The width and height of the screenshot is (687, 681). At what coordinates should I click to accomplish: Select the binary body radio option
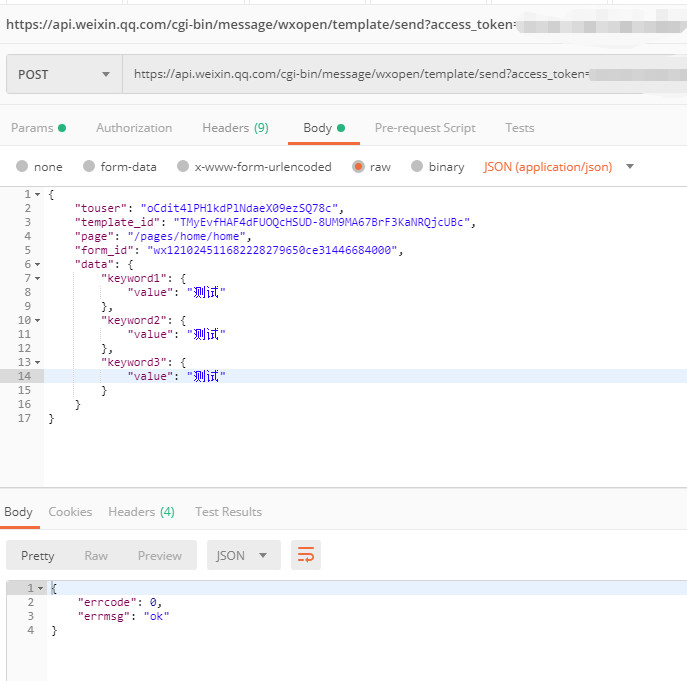[x=417, y=167]
